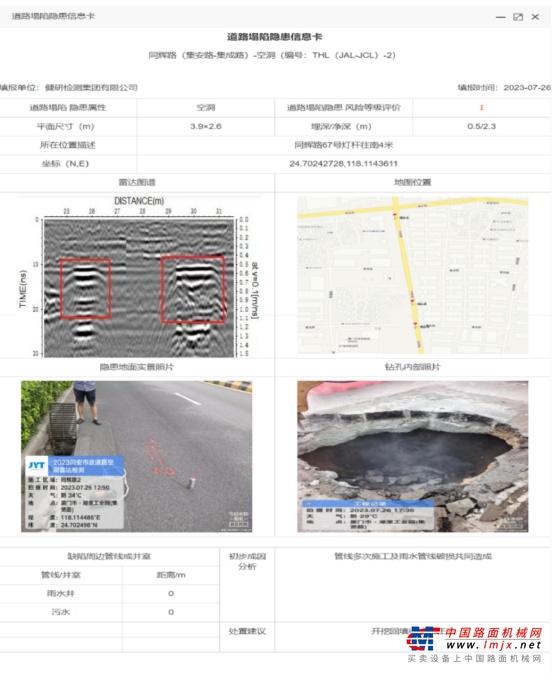Maximize the info card dialog window
The image size is (554, 681).
[x=518, y=17]
